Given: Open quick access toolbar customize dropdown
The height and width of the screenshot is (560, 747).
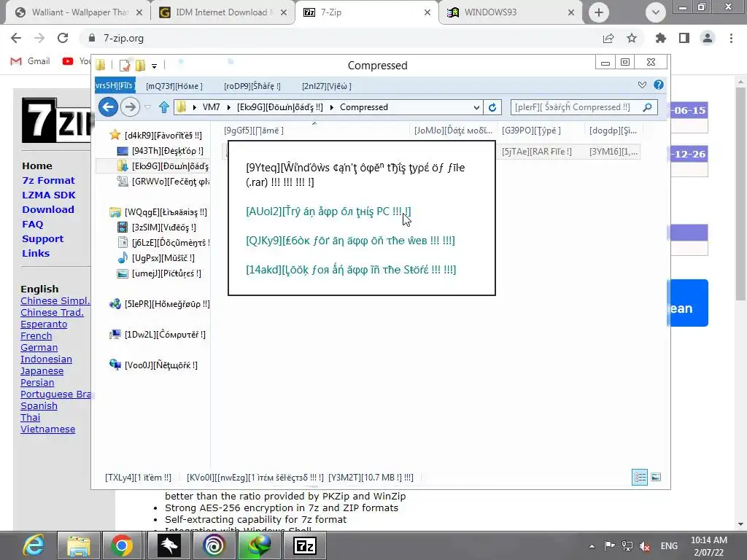Looking at the screenshot, I should [x=154, y=66].
